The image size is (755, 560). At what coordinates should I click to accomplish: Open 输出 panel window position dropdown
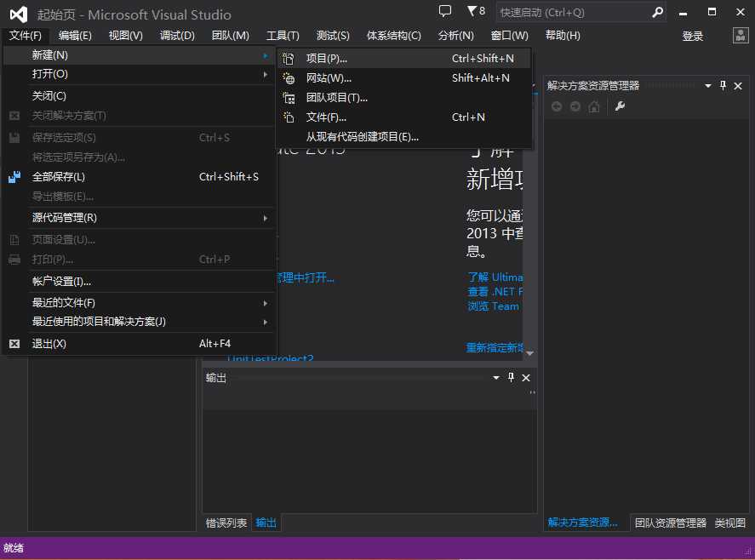tap(496, 378)
